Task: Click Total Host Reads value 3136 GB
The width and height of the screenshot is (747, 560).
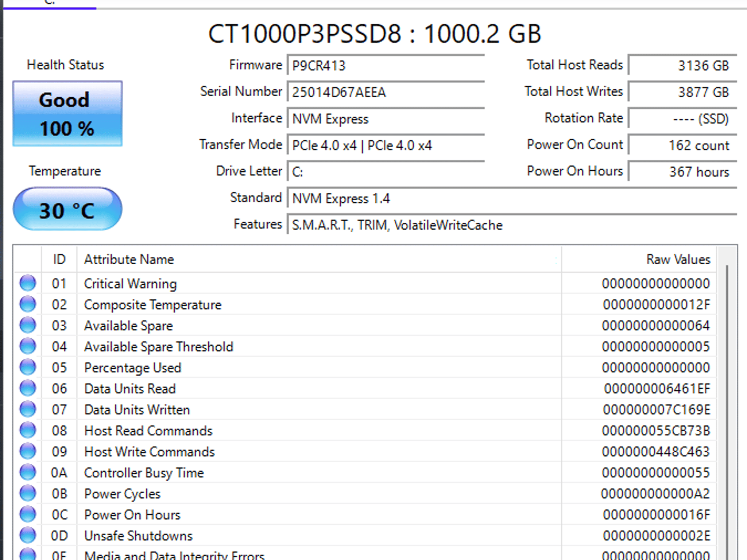Action: point(682,66)
